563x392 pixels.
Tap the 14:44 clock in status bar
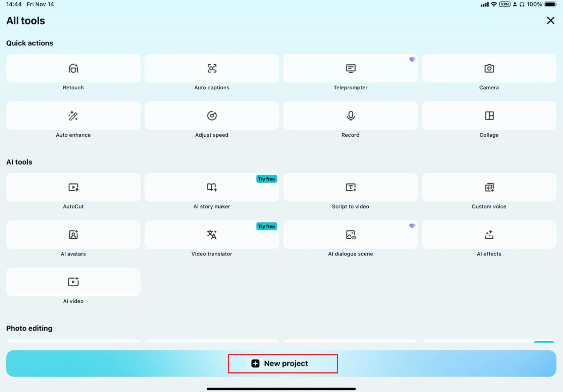(x=14, y=4)
